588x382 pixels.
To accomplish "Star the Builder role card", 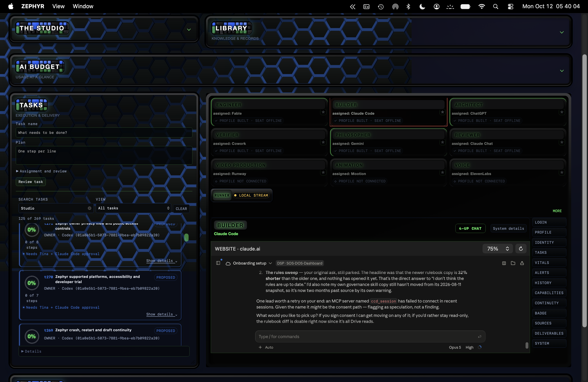I will tap(442, 112).
